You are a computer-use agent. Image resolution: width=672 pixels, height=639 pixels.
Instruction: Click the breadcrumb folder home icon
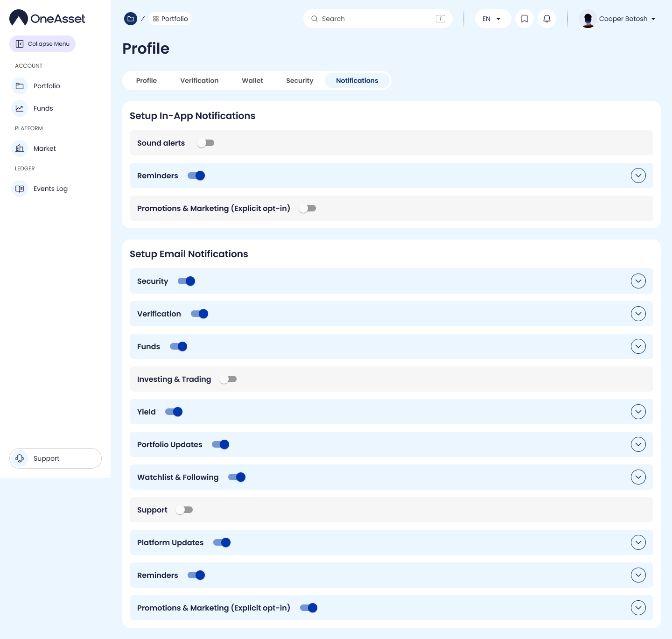[x=131, y=19]
